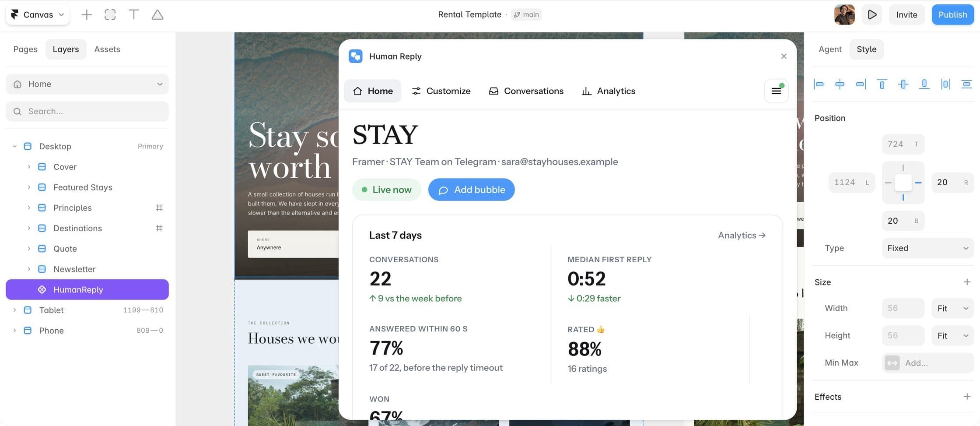Image resolution: width=980 pixels, height=426 pixels.
Task: Align bottom edges icon
Action: (x=924, y=84)
